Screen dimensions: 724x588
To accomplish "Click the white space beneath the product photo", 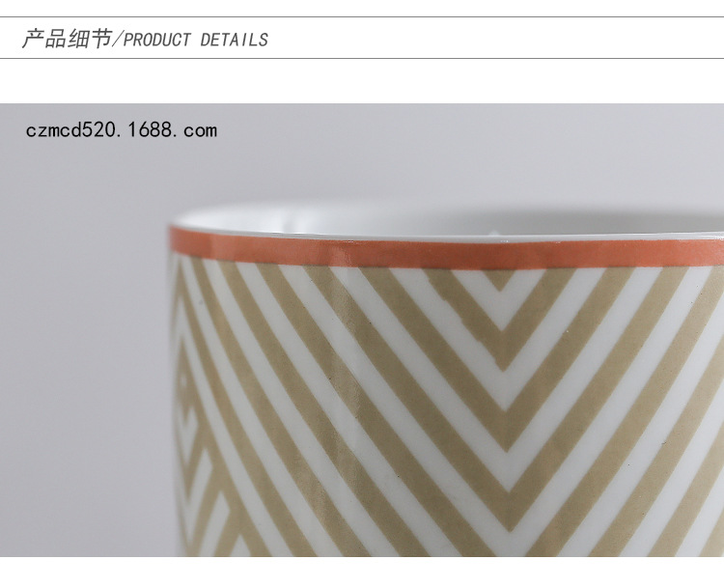I will (362, 573).
